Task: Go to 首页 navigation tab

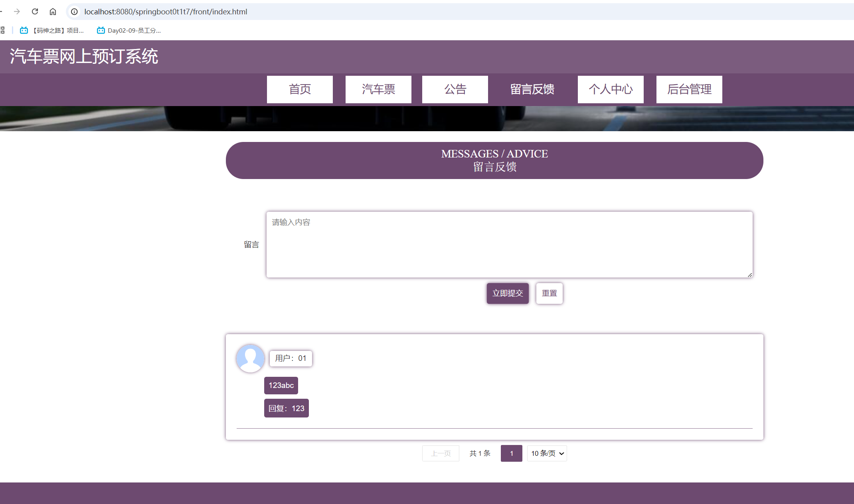Action: [300, 89]
